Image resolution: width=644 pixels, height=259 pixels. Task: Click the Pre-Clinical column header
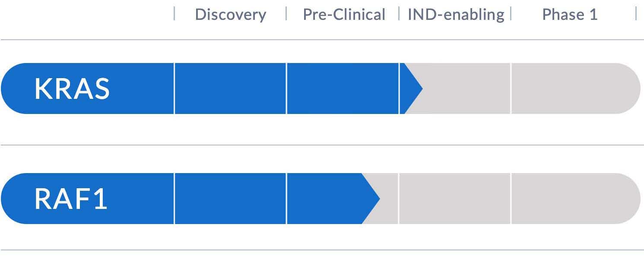(x=344, y=15)
